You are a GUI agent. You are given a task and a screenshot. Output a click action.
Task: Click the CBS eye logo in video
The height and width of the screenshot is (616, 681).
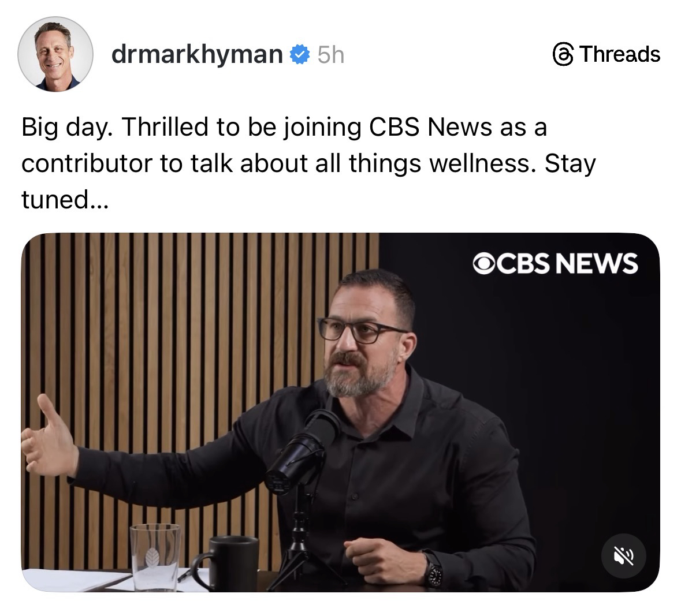[483, 263]
